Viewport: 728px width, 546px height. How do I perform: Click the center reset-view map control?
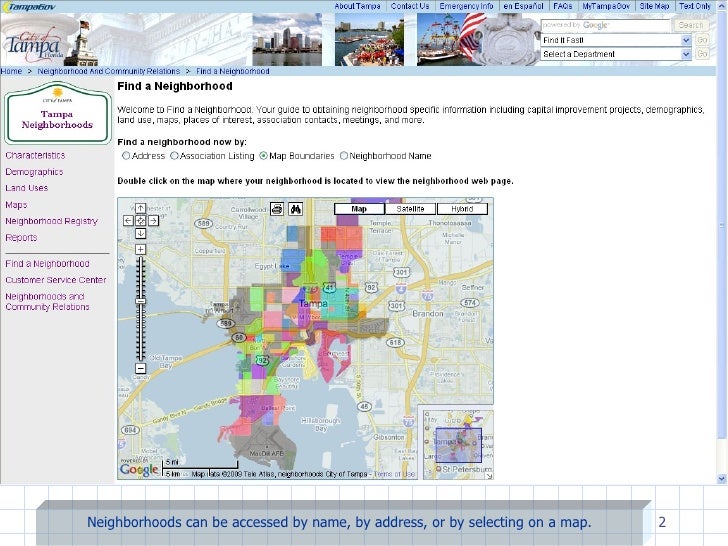coord(140,221)
